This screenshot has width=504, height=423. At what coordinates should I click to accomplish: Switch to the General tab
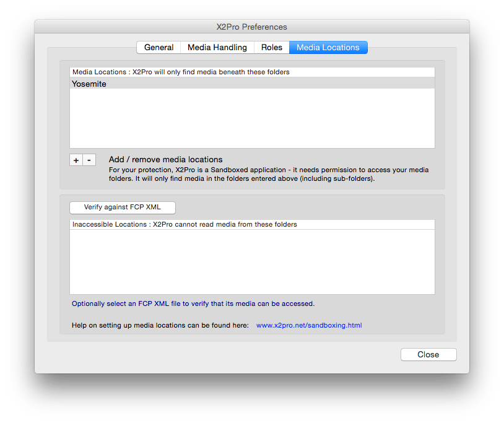[159, 47]
